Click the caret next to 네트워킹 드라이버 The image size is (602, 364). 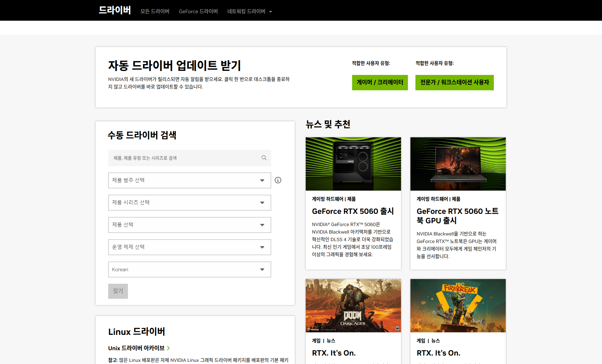[x=271, y=12]
